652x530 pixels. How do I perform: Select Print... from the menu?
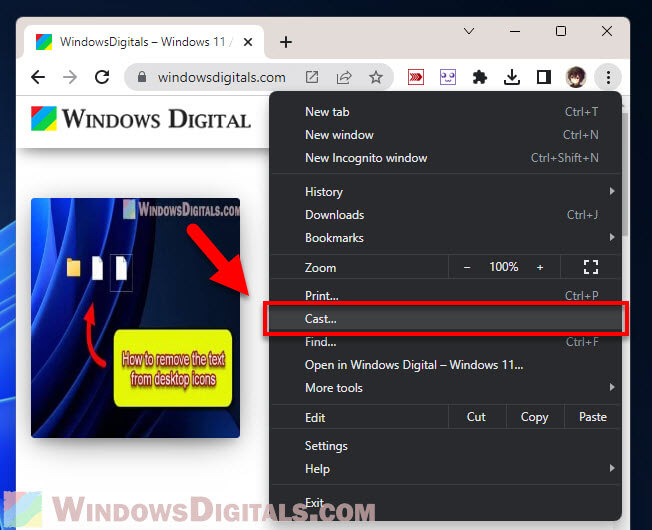[x=446, y=296]
